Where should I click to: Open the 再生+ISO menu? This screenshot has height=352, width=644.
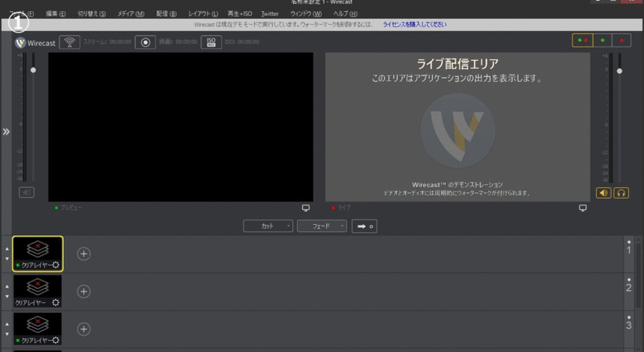click(x=240, y=14)
